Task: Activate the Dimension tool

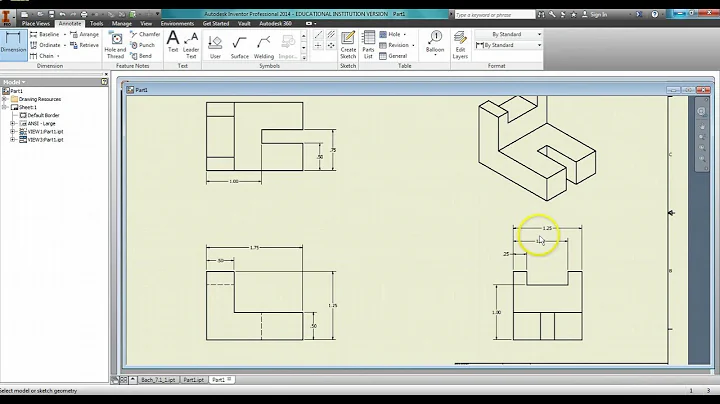Action: (x=13, y=45)
